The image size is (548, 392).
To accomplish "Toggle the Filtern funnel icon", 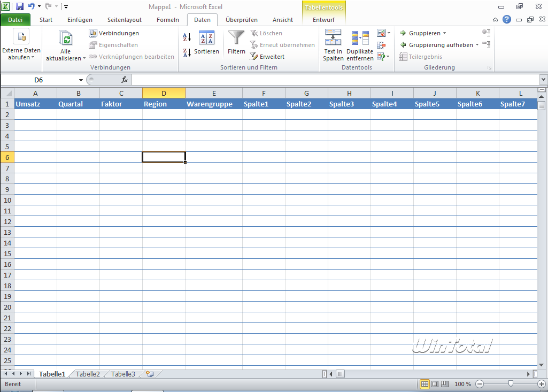I will click(236, 37).
